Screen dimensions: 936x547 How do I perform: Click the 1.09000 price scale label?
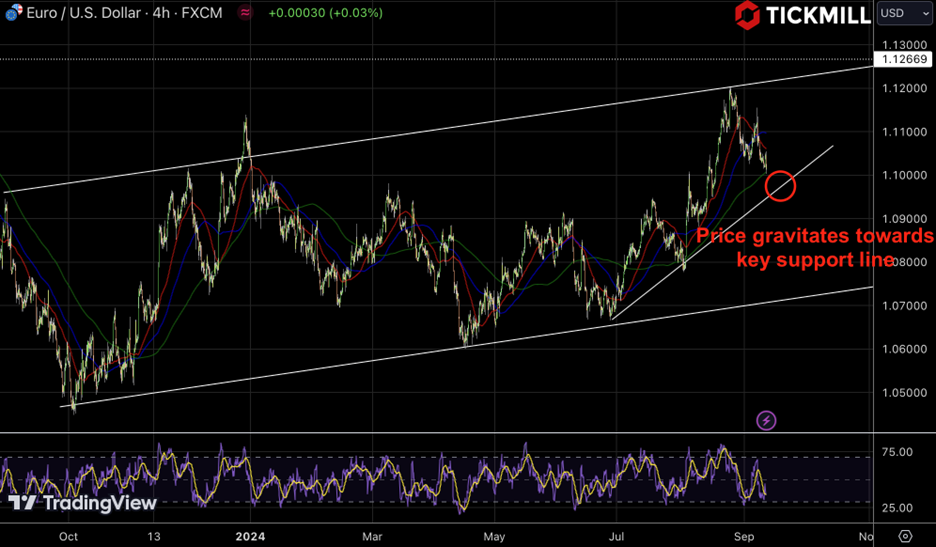tap(904, 219)
